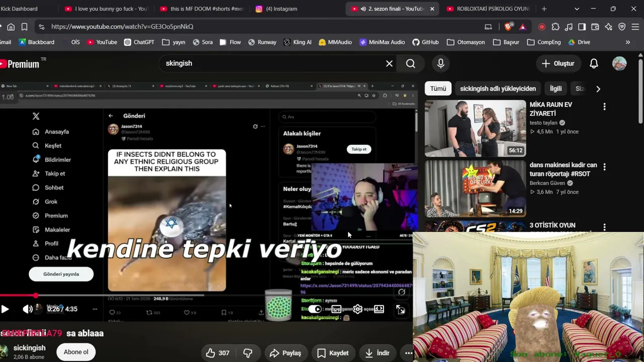The height and width of the screenshot is (362, 644).
Task: Start voice search with the microphone
Action: coord(441,63)
